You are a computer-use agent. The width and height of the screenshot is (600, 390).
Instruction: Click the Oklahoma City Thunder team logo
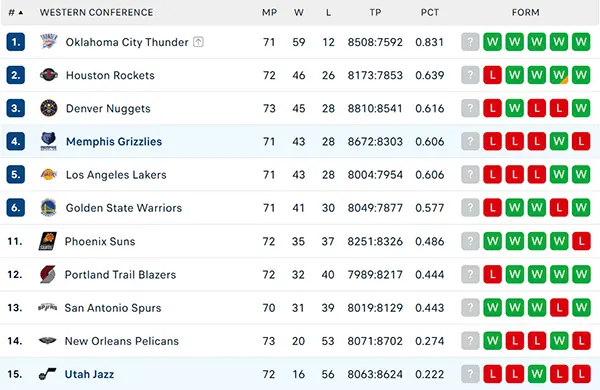[49, 42]
